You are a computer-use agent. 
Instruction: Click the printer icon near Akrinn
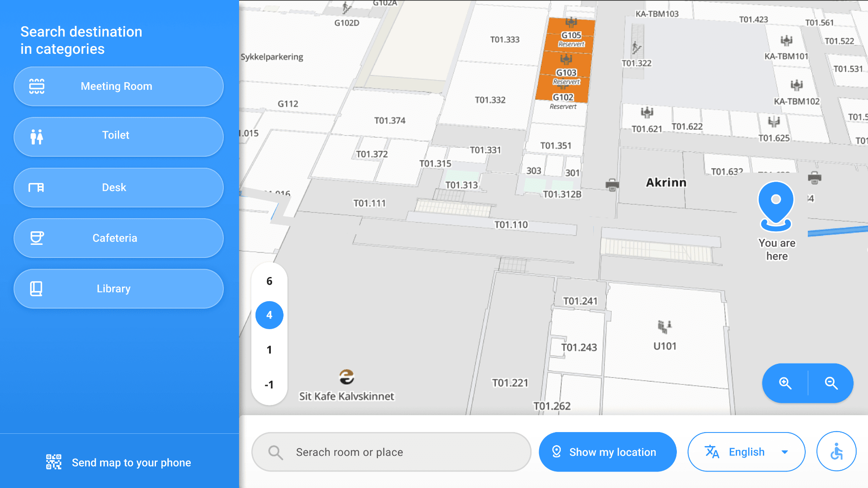(x=612, y=185)
